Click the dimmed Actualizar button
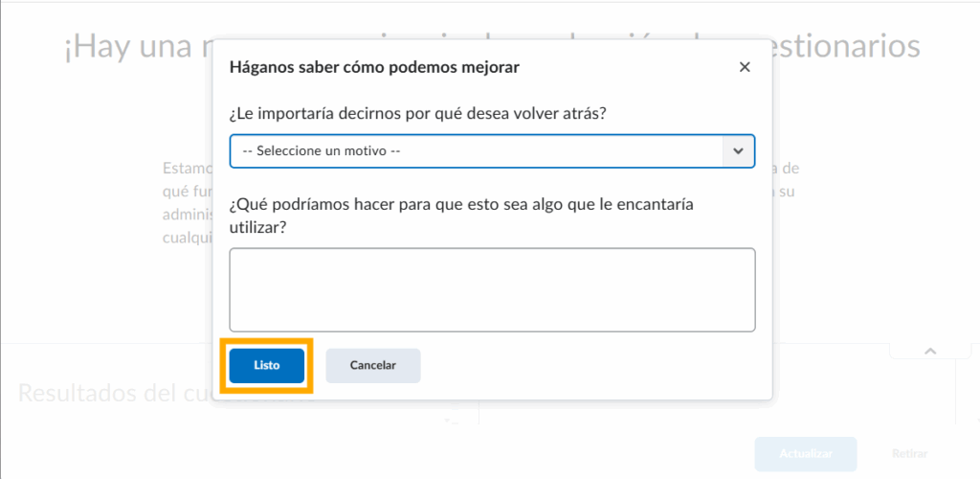Viewport: 980px width, 479px height. click(x=805, y=453)
